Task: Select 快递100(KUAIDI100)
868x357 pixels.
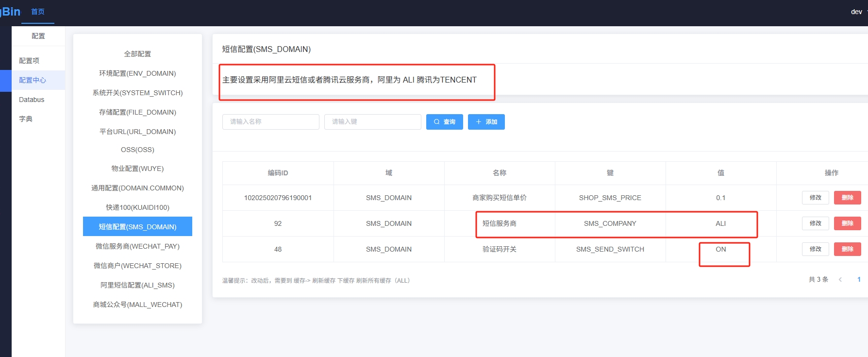Action: [x=137, y=207]
